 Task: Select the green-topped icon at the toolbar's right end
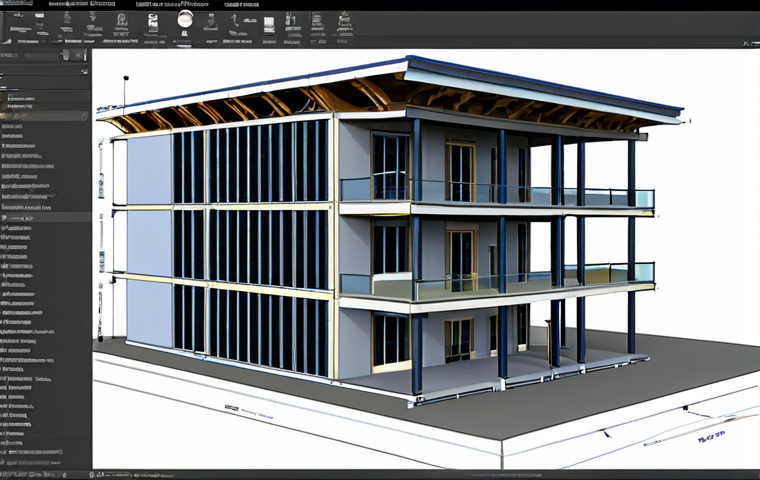click(344, 19)
